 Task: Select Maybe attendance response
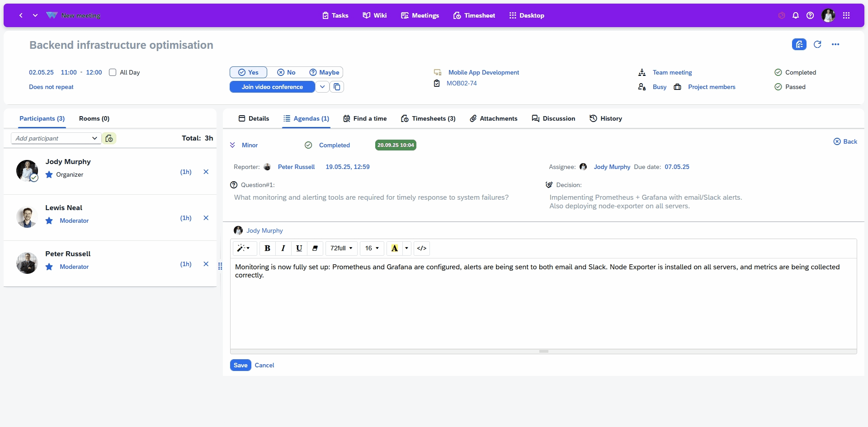(324, 72)
